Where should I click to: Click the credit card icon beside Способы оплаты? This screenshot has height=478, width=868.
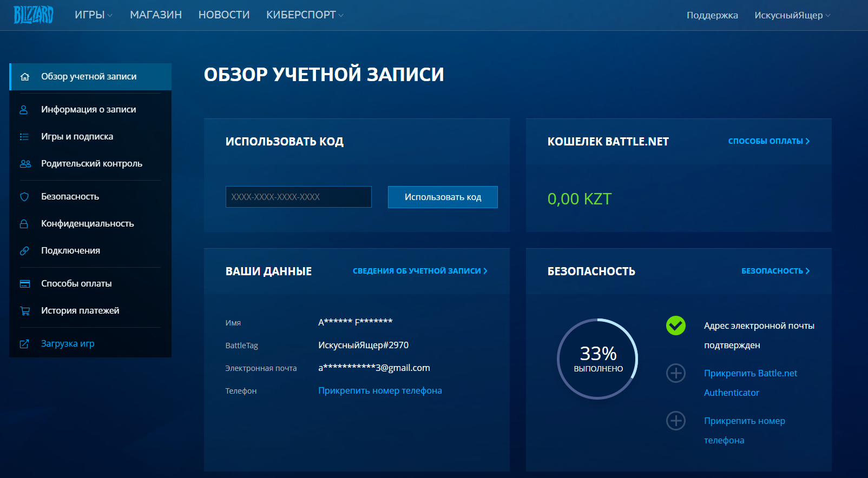tap(25, 284)
